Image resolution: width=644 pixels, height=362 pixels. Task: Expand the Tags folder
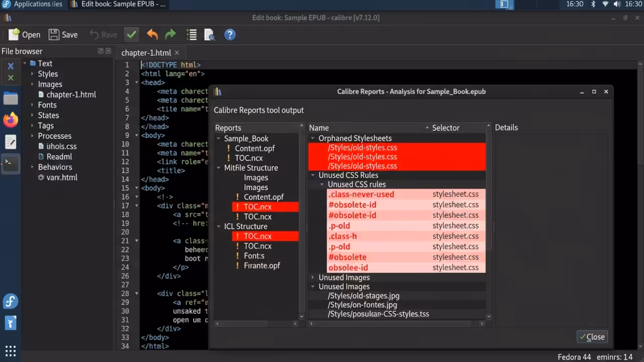(32, 126)
